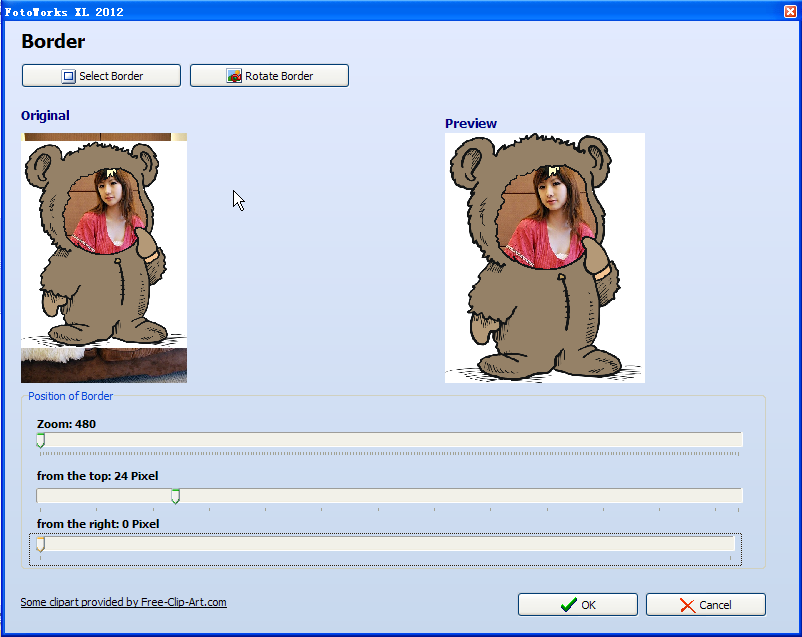Click the Zoom slider handle
Screen dimensions: 802x637
[40, 440]
